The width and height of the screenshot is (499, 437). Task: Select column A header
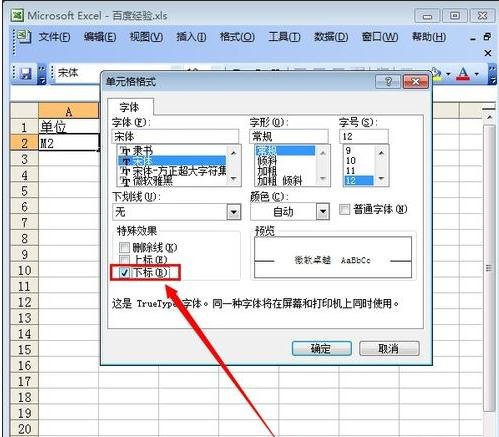tap(69, 111)
